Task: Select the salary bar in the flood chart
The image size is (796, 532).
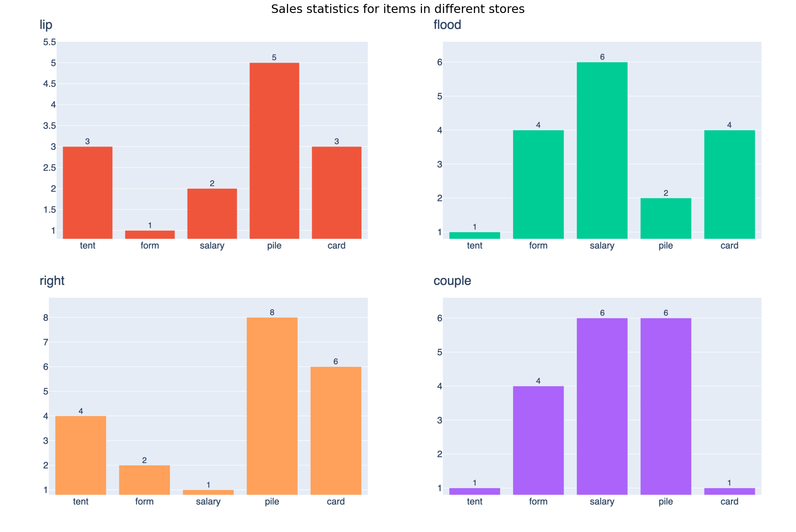Action: click(x=602, y=150)
